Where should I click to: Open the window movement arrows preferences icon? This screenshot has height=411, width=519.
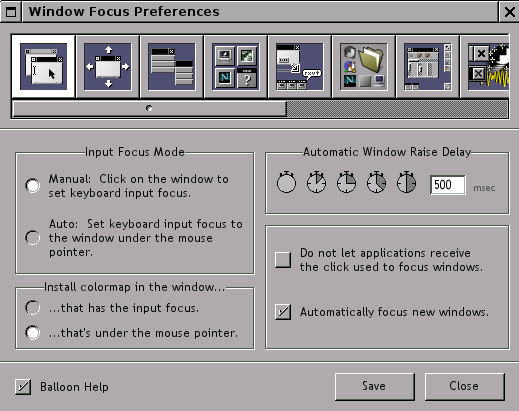[x=107, y=66]
